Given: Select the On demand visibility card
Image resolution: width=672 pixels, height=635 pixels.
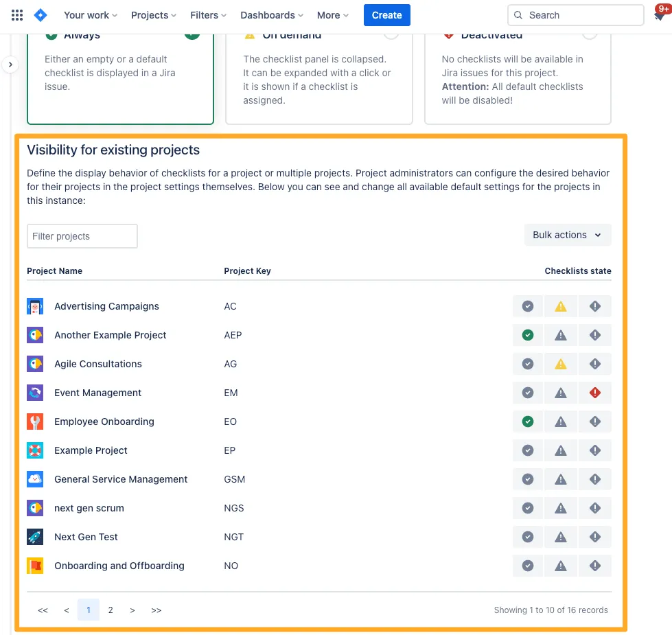Looking at the screenshot, I should coord(319,79).
